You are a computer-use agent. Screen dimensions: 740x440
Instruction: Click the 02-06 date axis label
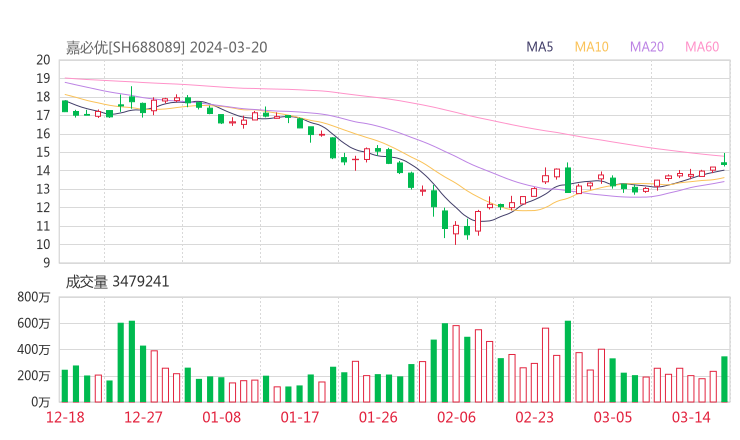coord(456,417)
